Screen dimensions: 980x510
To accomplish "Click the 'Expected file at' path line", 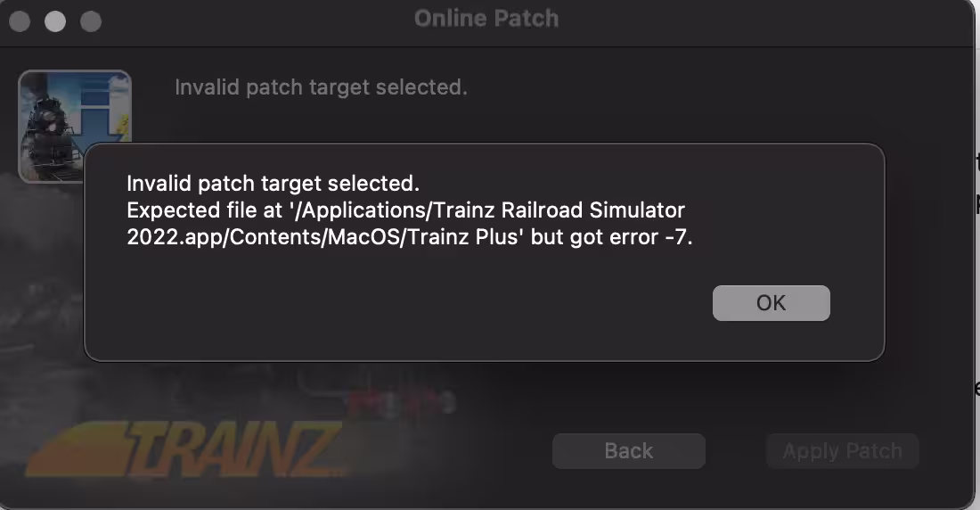I will 405,210.
